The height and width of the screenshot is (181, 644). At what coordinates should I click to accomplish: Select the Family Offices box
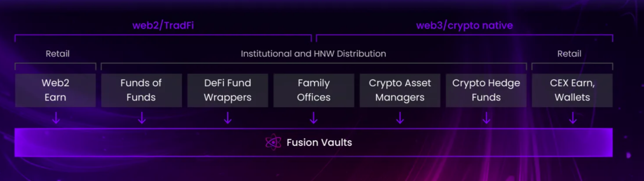click(x=314, y=90)
